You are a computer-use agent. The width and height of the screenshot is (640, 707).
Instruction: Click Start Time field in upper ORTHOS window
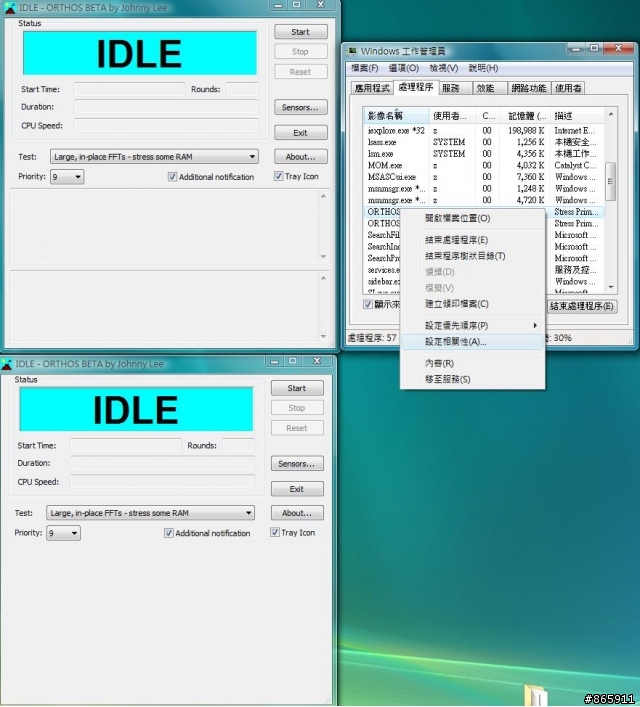(129, 89)
